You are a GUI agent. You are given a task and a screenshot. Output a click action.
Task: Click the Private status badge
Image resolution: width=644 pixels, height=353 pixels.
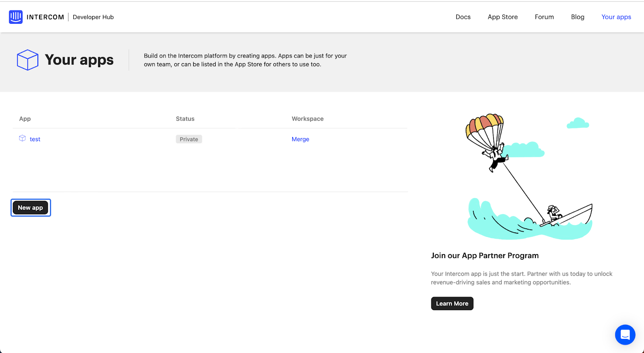pos(189,139)
